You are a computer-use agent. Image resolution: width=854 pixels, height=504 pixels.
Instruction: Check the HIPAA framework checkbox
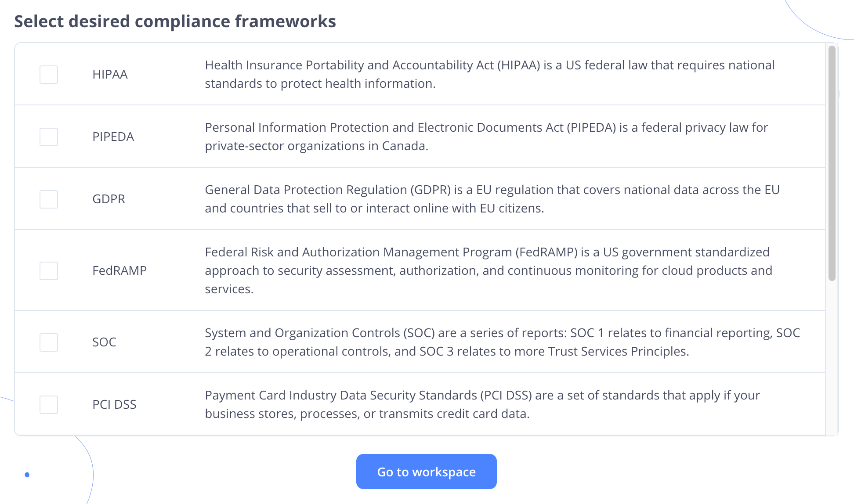point(49,75)
